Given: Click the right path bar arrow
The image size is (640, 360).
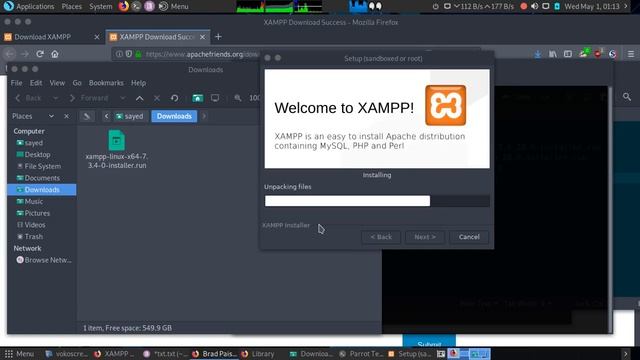Looking at the screenshot, I should pos(204,116).
